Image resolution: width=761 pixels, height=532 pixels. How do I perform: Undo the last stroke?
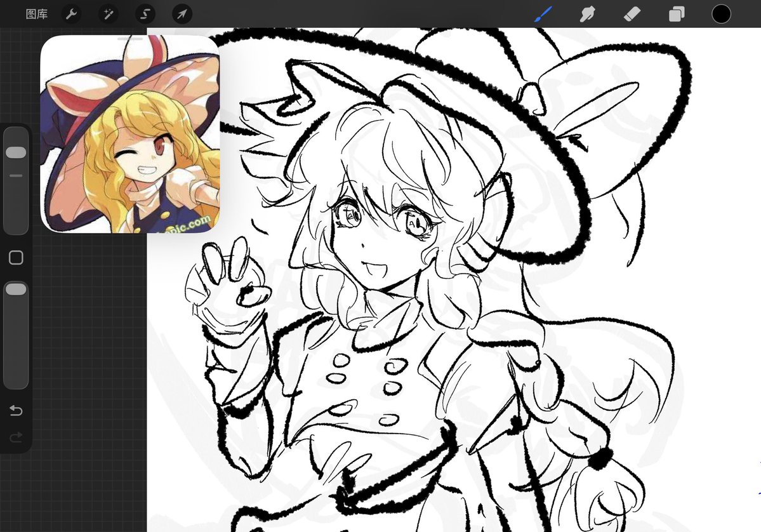[16, 411]
